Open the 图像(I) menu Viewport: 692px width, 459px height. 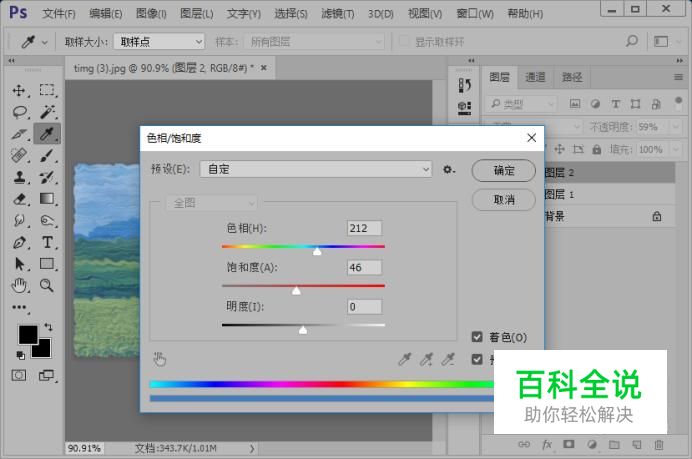(x=151, y=14)
